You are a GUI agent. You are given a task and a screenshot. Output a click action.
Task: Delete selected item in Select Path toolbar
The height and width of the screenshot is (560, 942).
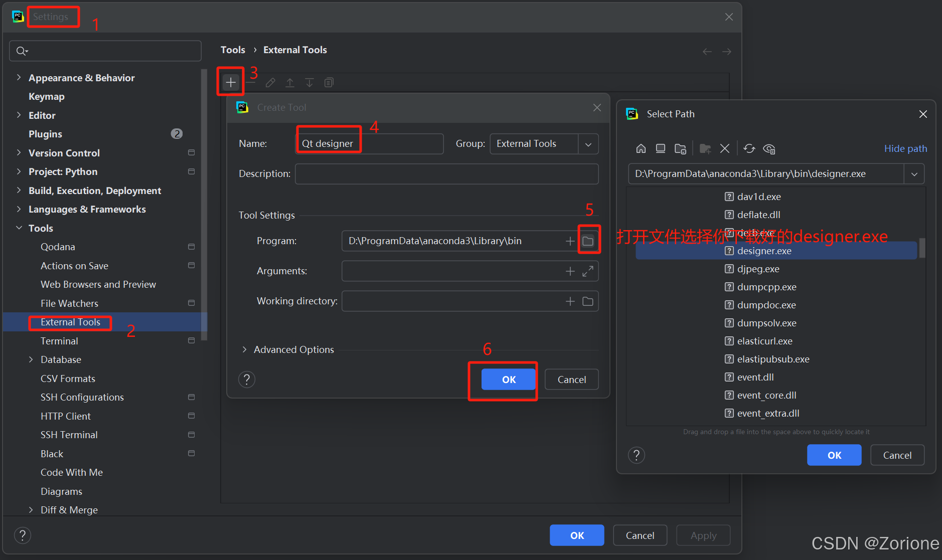point(725,148)
